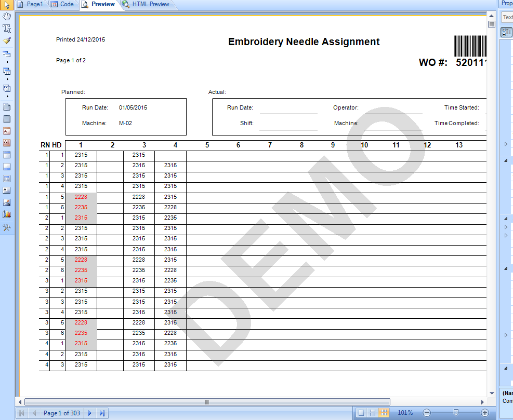This screenshot has height=420, width=513.
Task: Click the 'Page 1 of 303' page indicator
Action: pyautogui.click(x=61, y=413)
